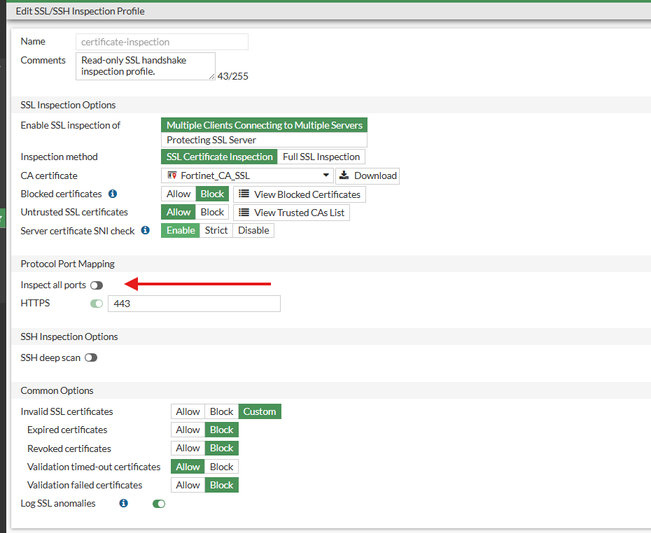Block Expired certificates
The height and width of the screenshot is (533, 651).
tap(222, 430)
